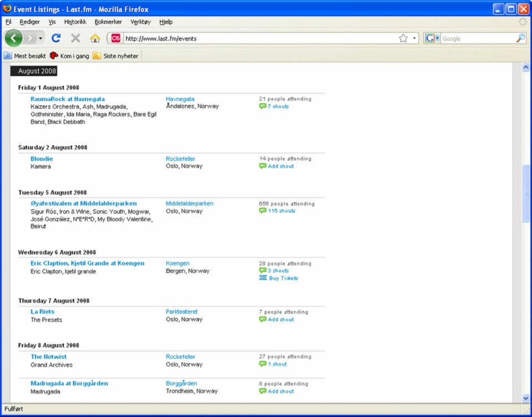
Task: Click the forward navigation arrow
Action: click(30, 38)
